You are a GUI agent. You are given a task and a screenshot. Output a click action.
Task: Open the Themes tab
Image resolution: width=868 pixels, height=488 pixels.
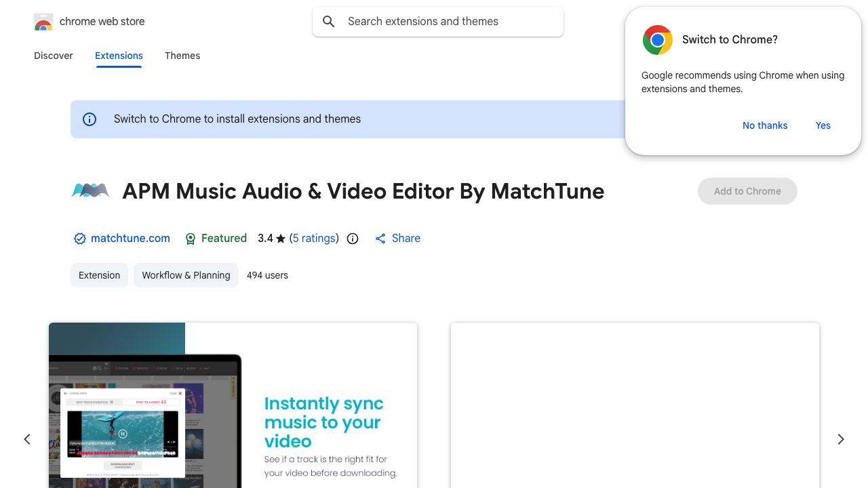coord(182,56)
